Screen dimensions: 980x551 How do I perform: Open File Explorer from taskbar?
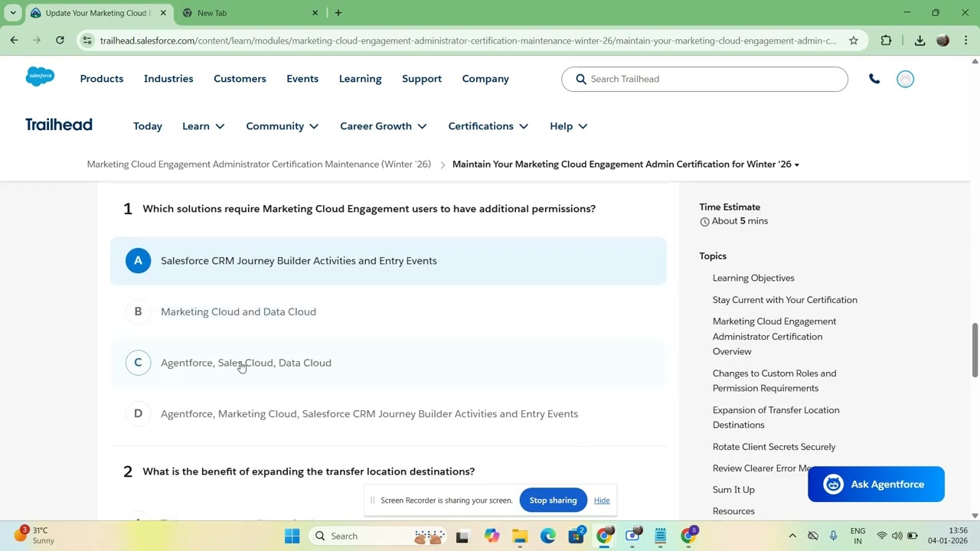click(520, 536)
